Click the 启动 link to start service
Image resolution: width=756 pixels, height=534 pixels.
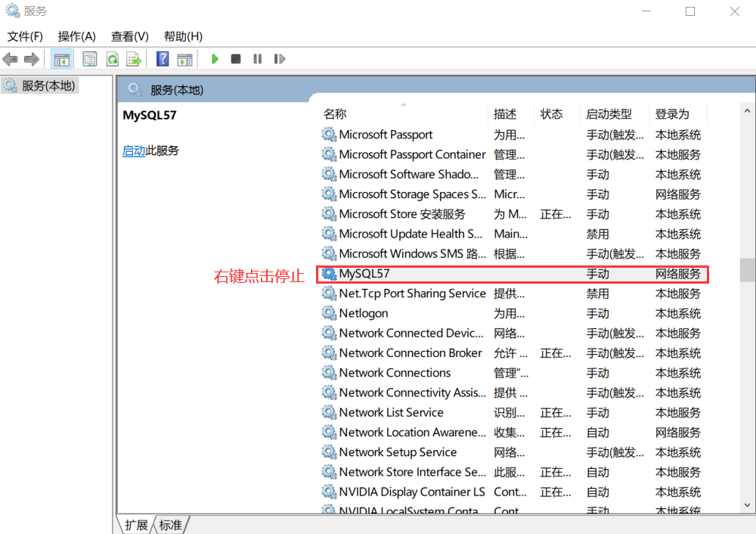point(134,151)
